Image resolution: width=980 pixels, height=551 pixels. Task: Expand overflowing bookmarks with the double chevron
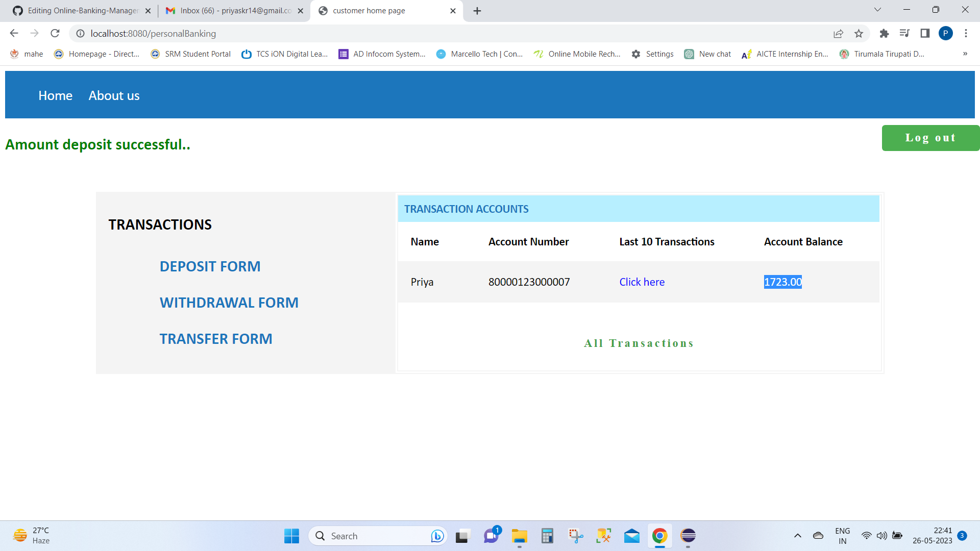(965, 54)
